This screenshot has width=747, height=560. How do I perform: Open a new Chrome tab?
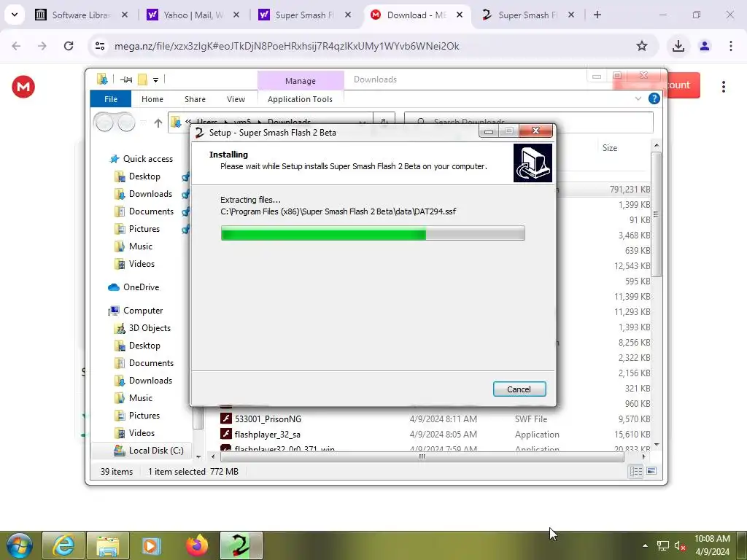(597, 15)
